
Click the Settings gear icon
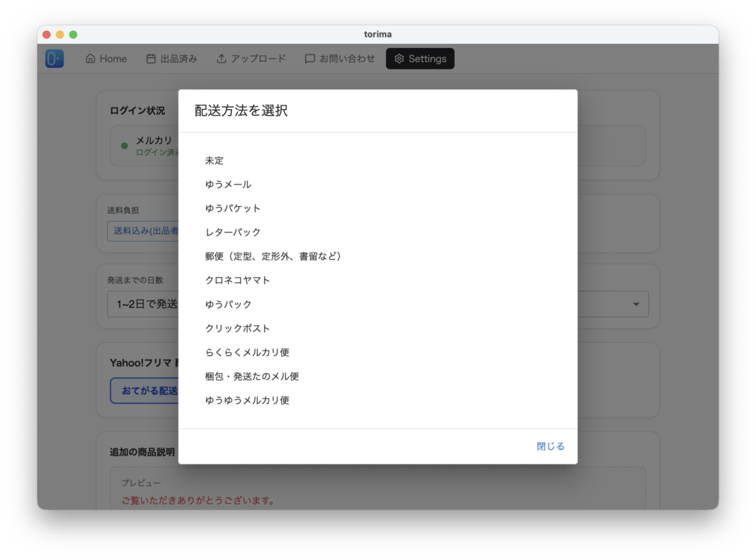tap(399, 59)
